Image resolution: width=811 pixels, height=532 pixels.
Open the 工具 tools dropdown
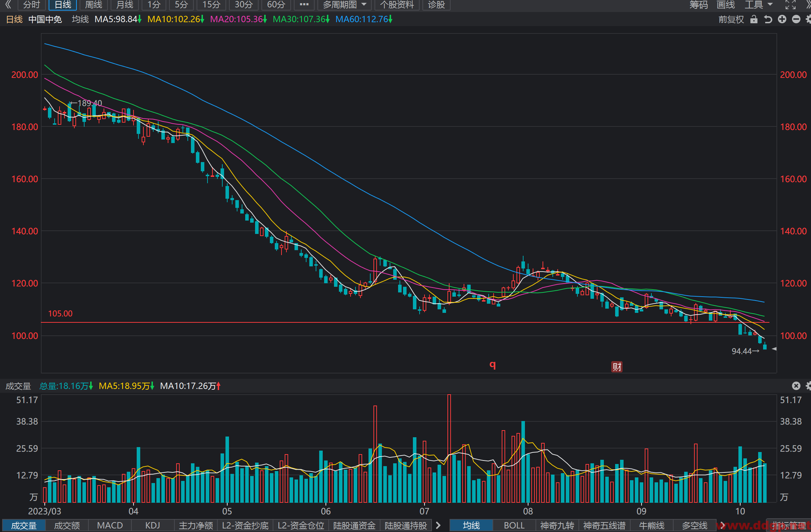[x=758, y=5]
